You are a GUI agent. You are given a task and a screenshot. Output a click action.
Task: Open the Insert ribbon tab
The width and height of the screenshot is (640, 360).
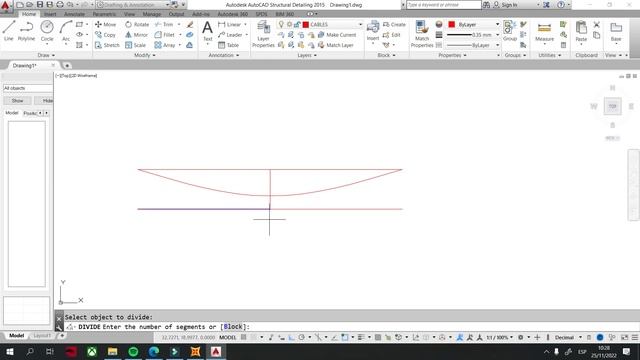[50, 14]
